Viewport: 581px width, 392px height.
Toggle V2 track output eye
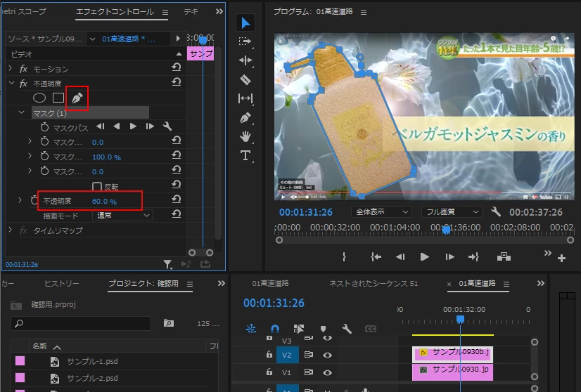(x=327, y=355)
